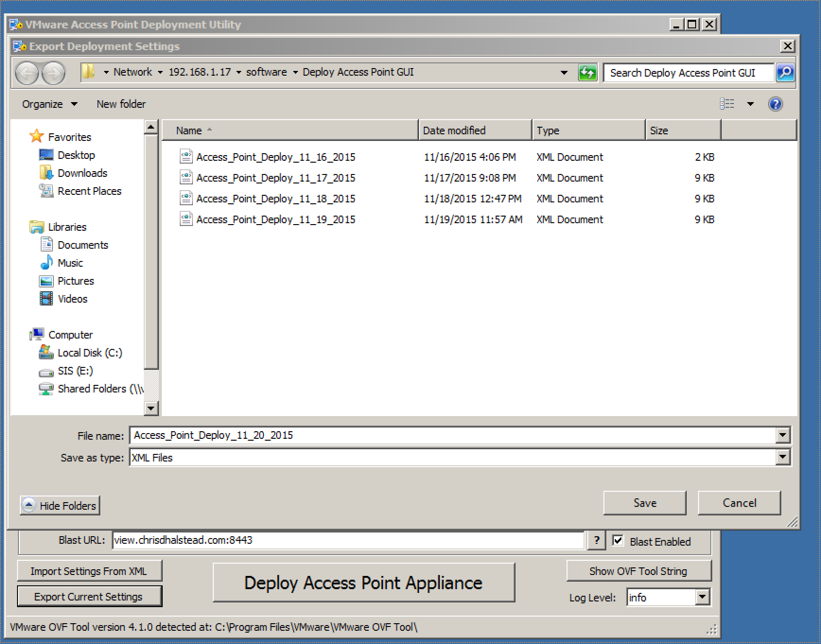Image resolution: width=821 pixels, height=644 pixels.
Task: Click the navigation pane scroll down arrow
Action: click(x=151, y=408)
